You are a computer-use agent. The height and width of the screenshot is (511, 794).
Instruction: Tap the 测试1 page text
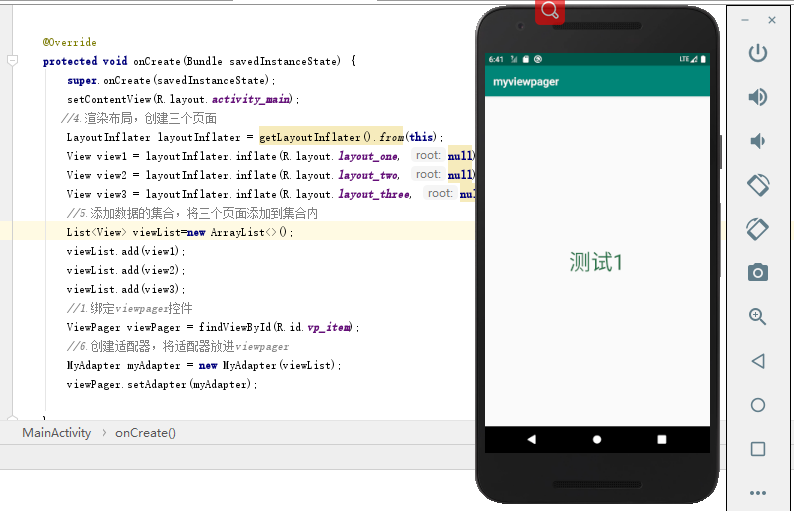coord(596,262)
